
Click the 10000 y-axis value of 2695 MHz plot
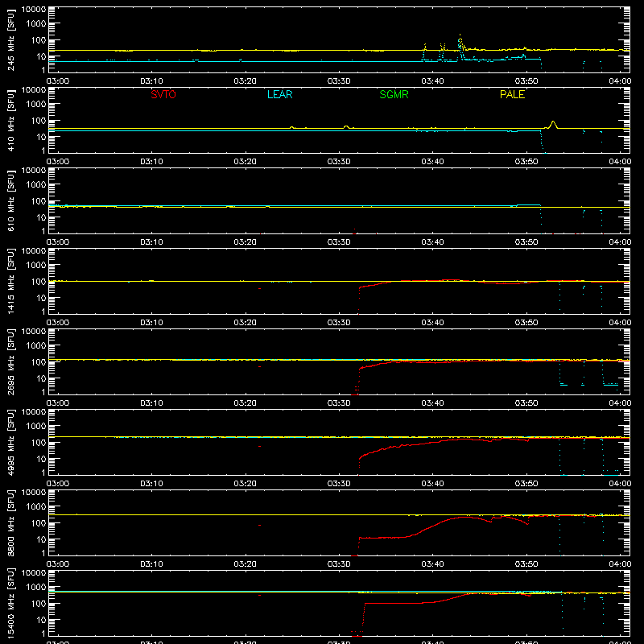[x=34, y=332]
